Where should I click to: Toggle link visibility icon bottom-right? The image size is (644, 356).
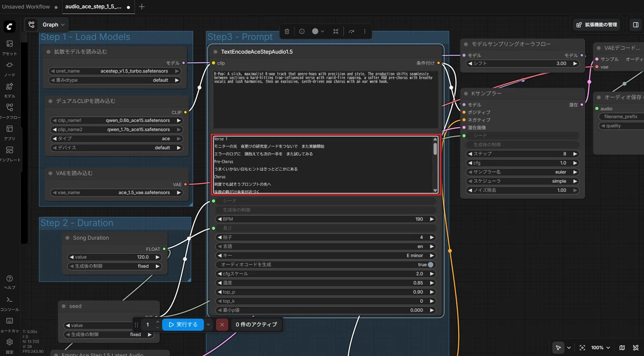[x=635, y=347]
